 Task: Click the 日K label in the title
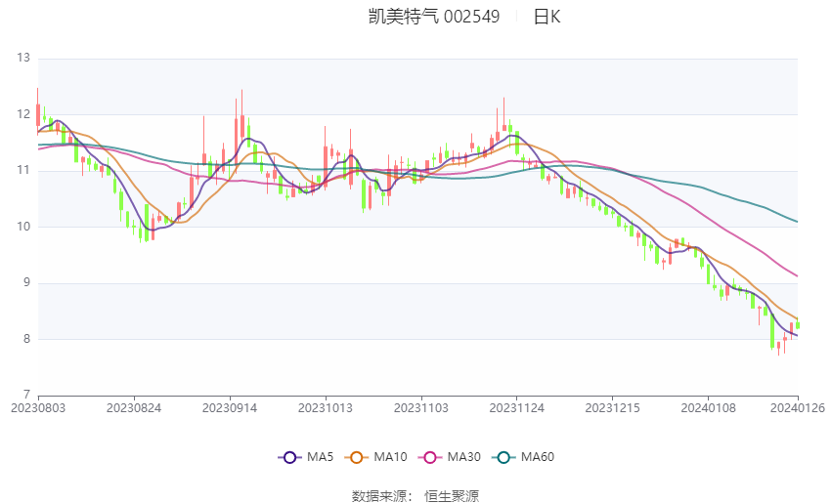547,17
